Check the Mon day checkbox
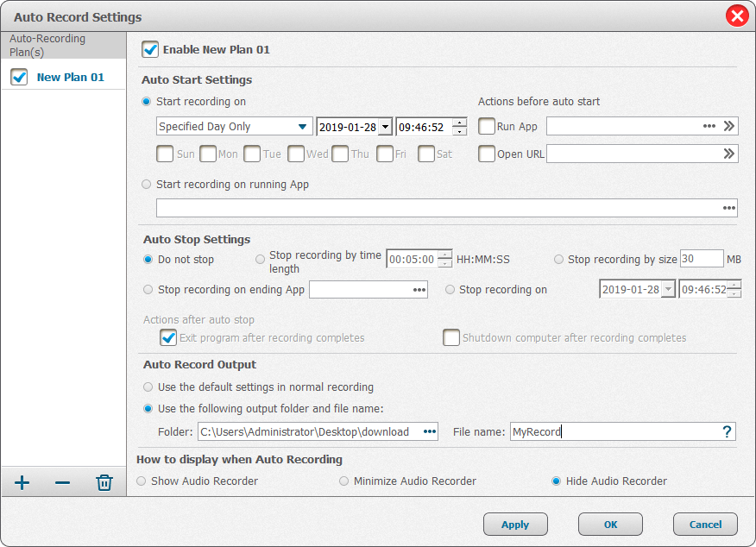Screen dimensions: 756x547 point(208,154)
